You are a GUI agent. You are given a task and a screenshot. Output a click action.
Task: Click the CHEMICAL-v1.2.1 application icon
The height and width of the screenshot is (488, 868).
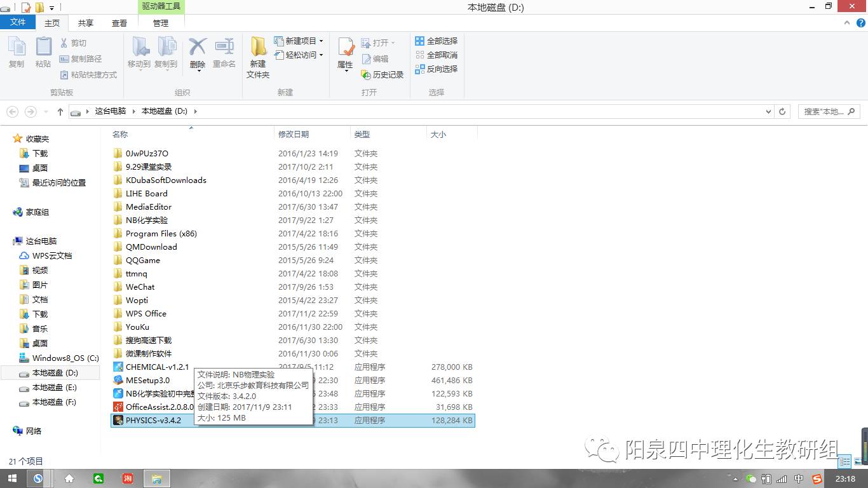118,367
